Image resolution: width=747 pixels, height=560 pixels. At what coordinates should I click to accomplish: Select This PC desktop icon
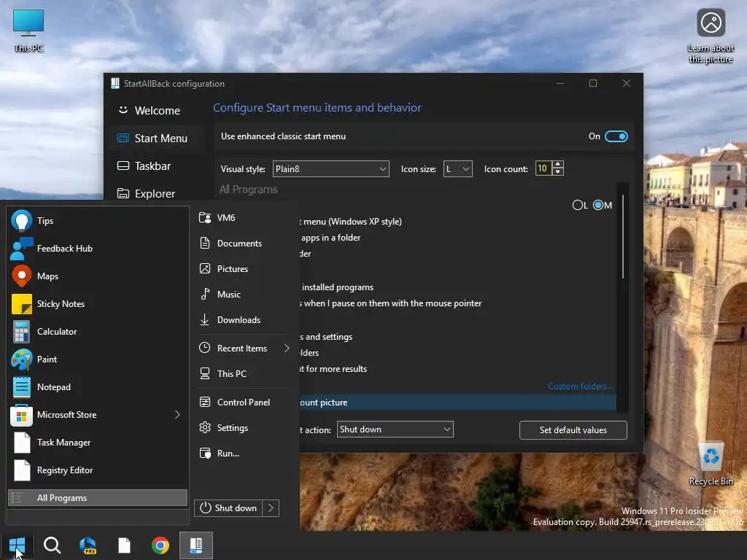(x=28, y=30)
